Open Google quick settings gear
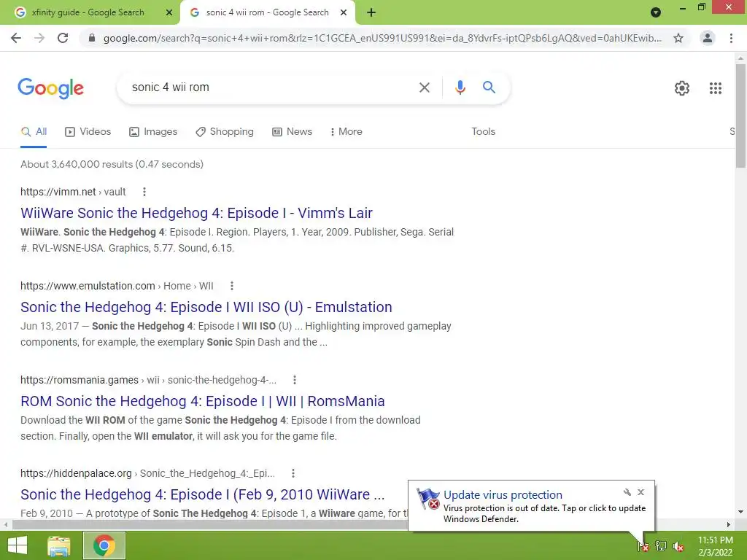 [682, 88]
